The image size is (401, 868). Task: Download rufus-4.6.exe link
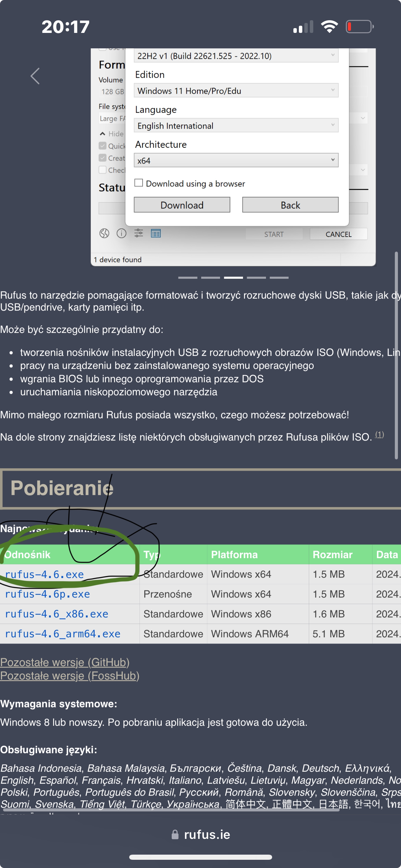45,574
